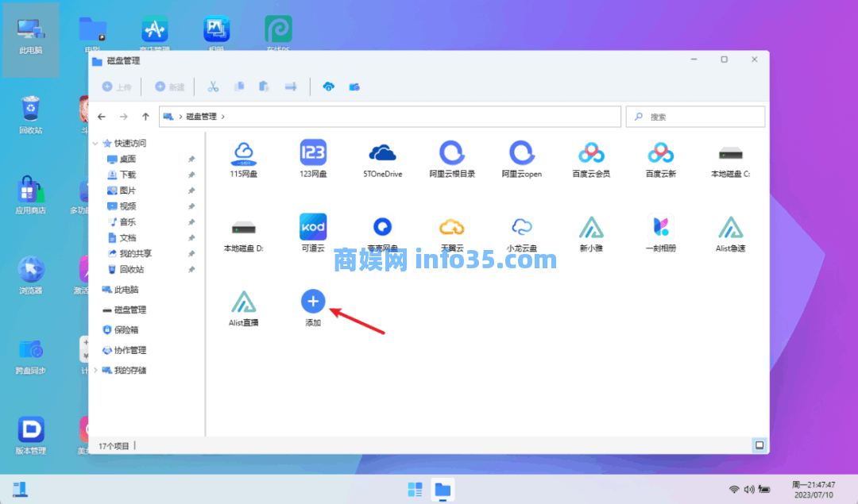Viewport: 858px width, 504px height.
Task: Open the Alist急速 drive
Action: [x=731, y=233]
